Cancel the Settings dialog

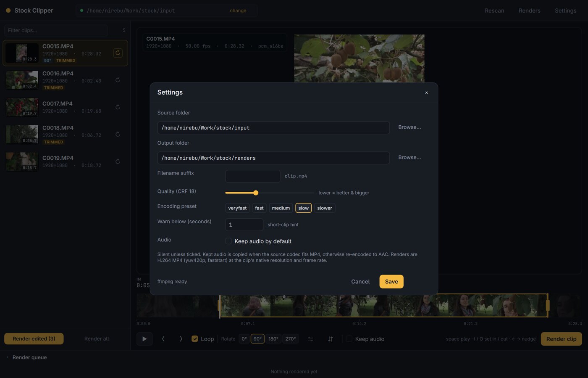pos(360,282)
